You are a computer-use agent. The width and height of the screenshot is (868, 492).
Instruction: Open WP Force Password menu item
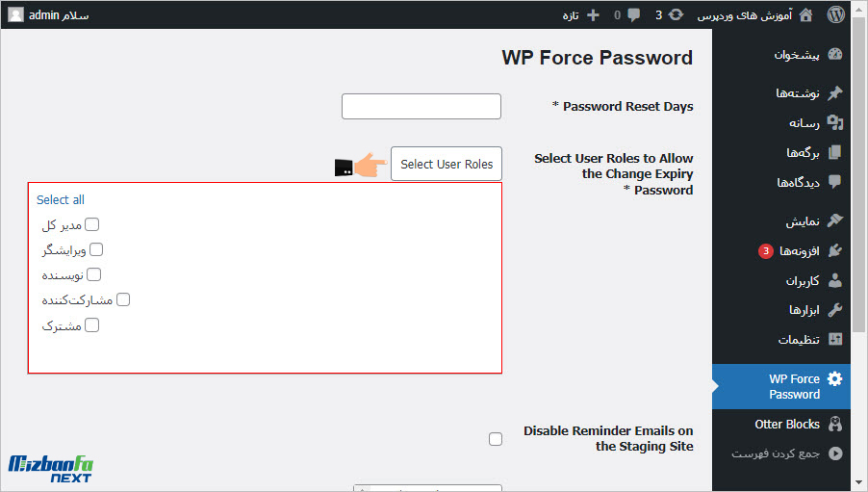click(x=781, y=387)
